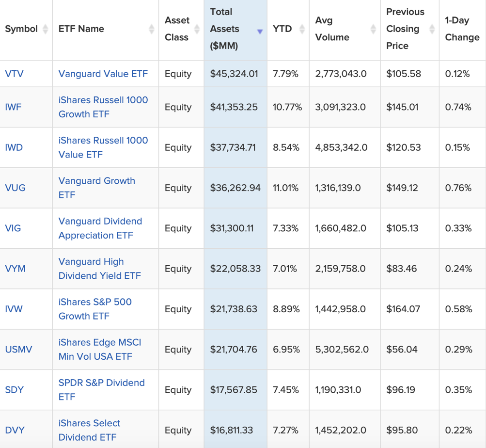Select avg volume 4,853,342.0 for IWD
Image resolution: width=486 pixels, height=448 pixels.
coord(341,147)
